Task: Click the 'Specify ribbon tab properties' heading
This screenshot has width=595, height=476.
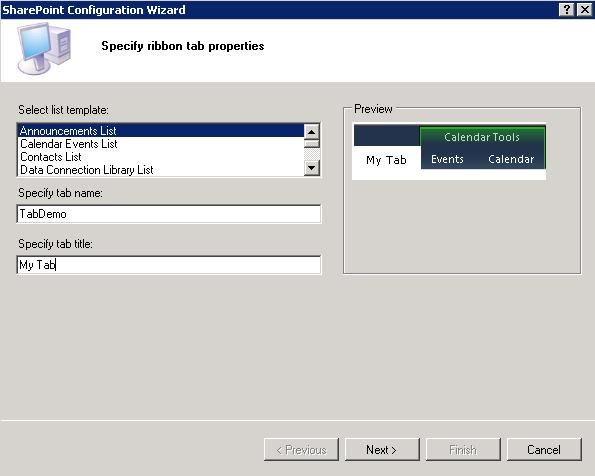Action: click(x=183, y=46)
